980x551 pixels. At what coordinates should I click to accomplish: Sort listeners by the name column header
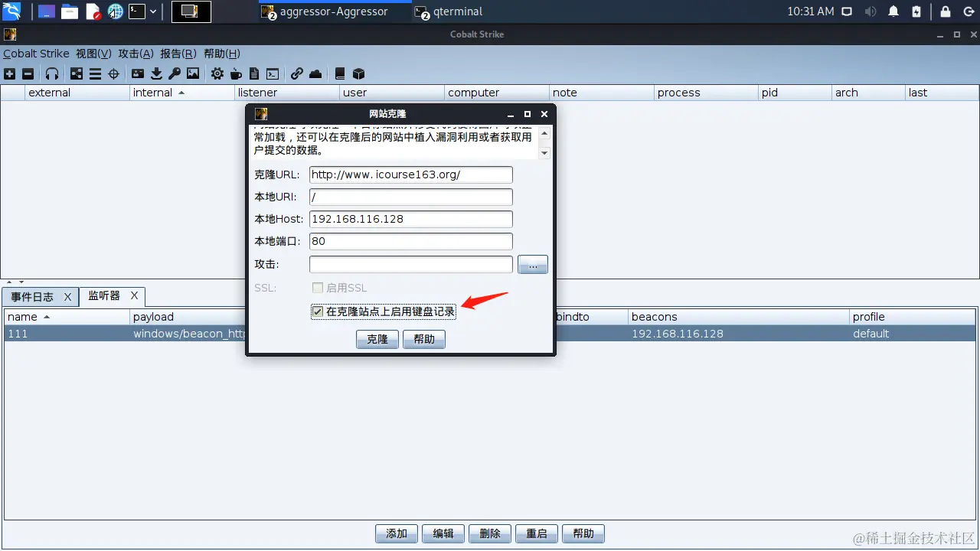[x=67, y=317]
